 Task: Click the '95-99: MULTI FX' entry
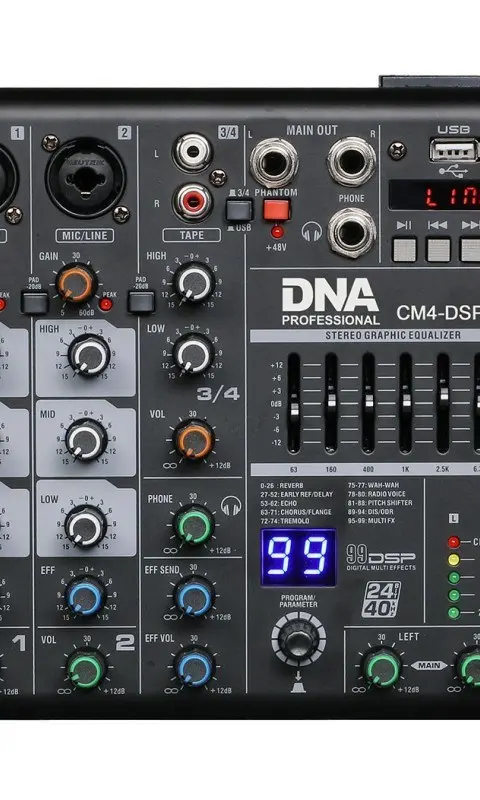[x=371, y=520]
